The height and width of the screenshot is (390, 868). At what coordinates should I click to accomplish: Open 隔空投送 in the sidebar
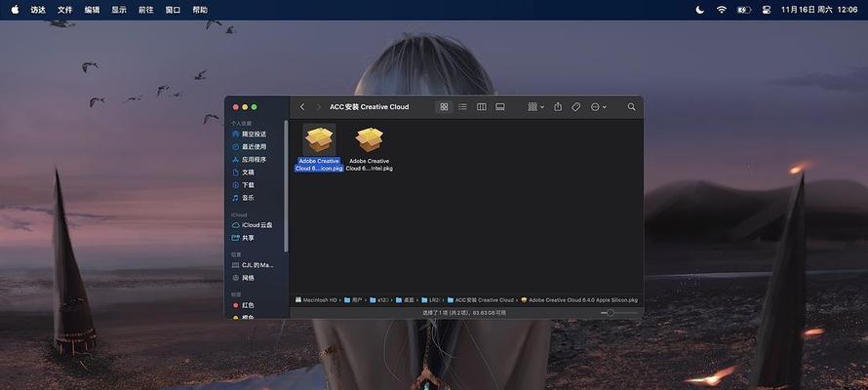tap(255, 134)
